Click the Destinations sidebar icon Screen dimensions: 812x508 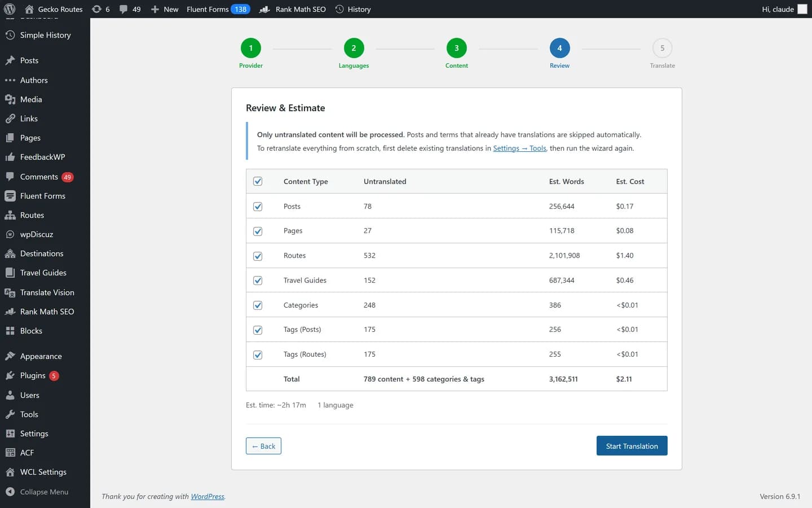[x=42, y=253]
